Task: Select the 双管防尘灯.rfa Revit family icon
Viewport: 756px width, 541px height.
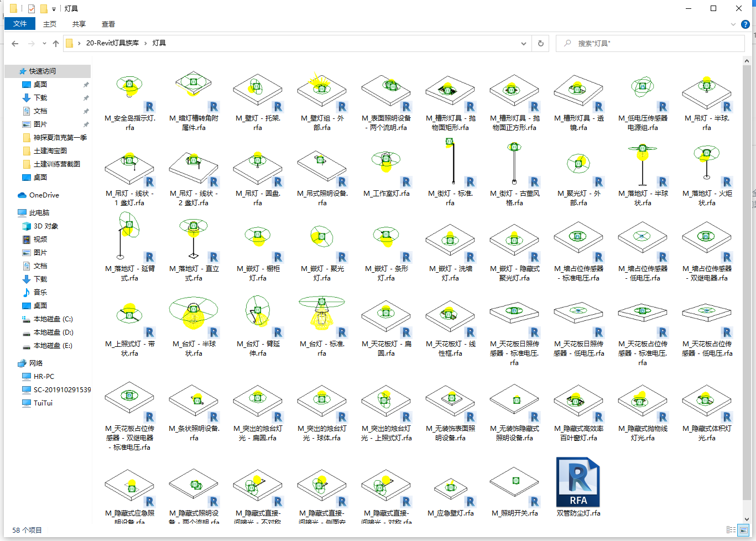Action: point(578,482)
